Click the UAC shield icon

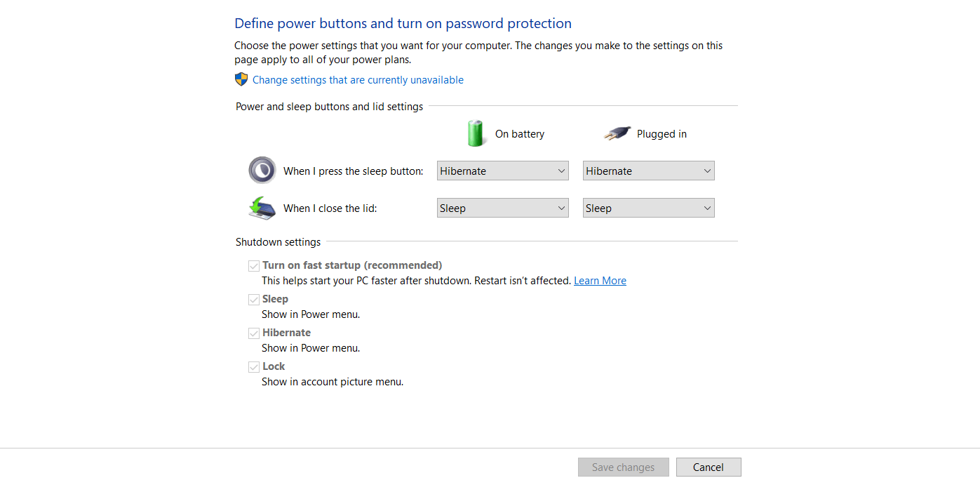[241, 79]
